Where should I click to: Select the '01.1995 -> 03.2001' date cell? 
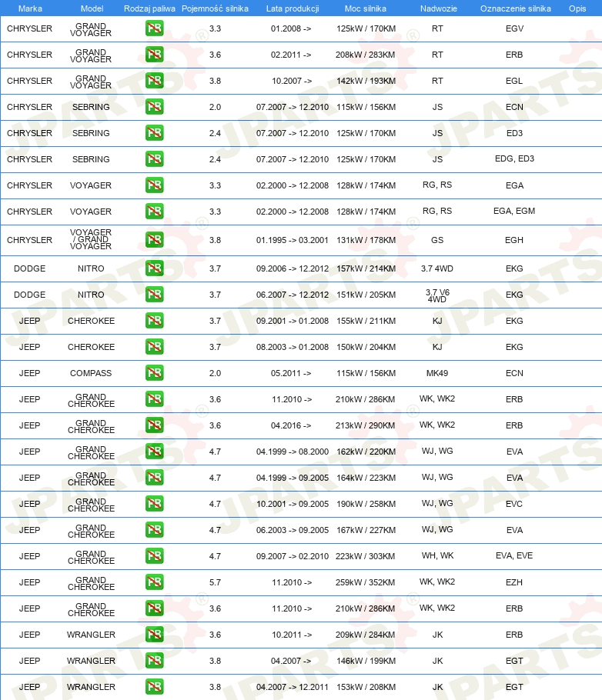pyautogui.click(x=293, y=240)
